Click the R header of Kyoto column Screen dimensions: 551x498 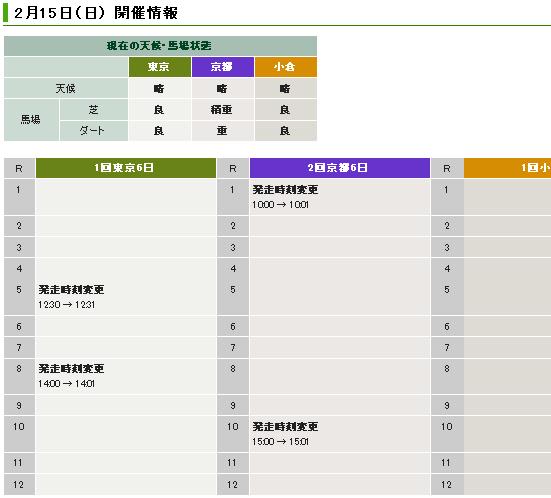[233, 168]
